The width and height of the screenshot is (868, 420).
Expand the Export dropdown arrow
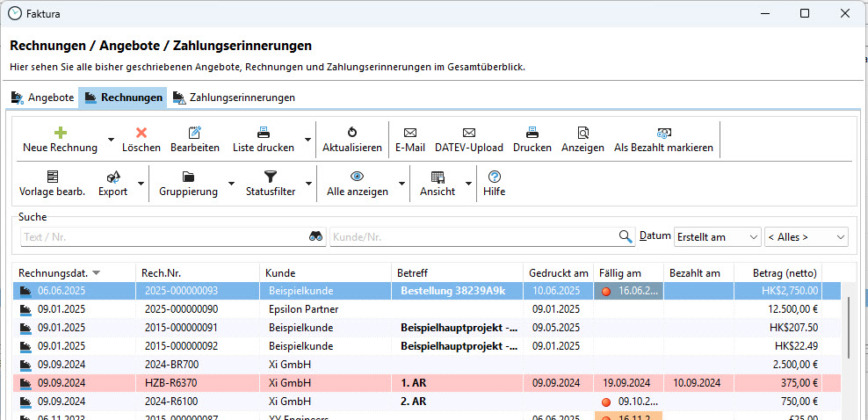(x=141, y=184)
